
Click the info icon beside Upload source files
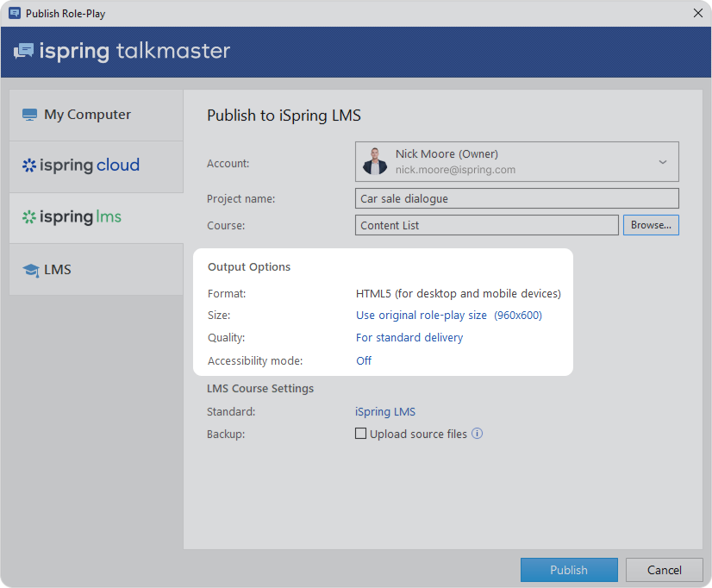(x=478, y=434)
